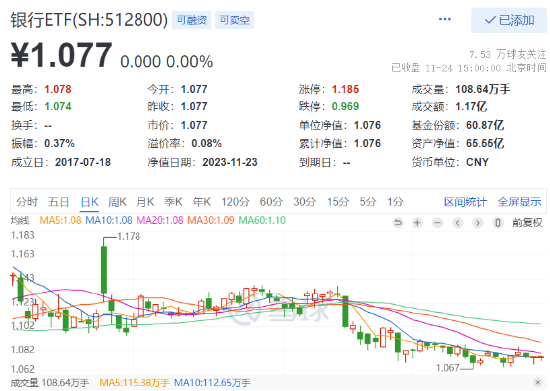Switch to the 五日 chart tab
This screenshot has width=550, height=391.
point(59,202)
